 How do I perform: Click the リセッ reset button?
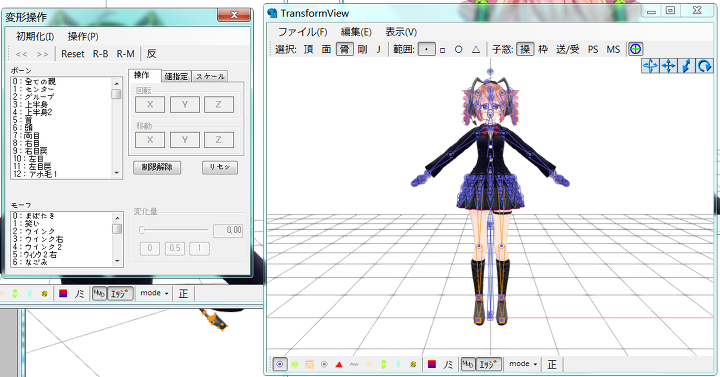[x=220, y=167]
